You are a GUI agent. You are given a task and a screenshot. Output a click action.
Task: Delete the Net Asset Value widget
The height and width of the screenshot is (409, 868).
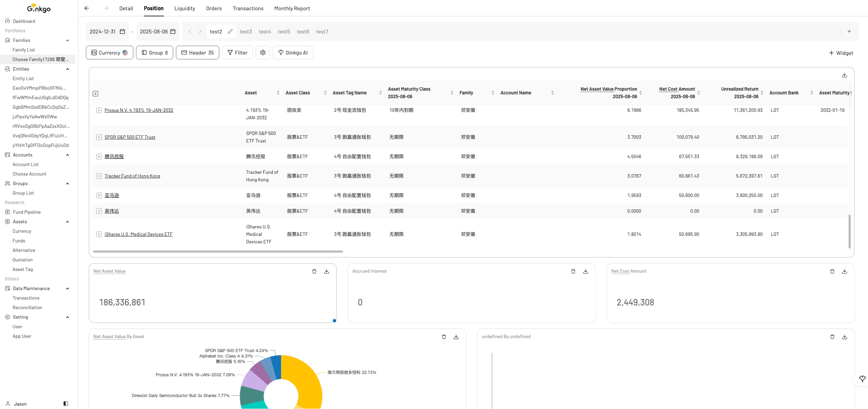(314, 271)
